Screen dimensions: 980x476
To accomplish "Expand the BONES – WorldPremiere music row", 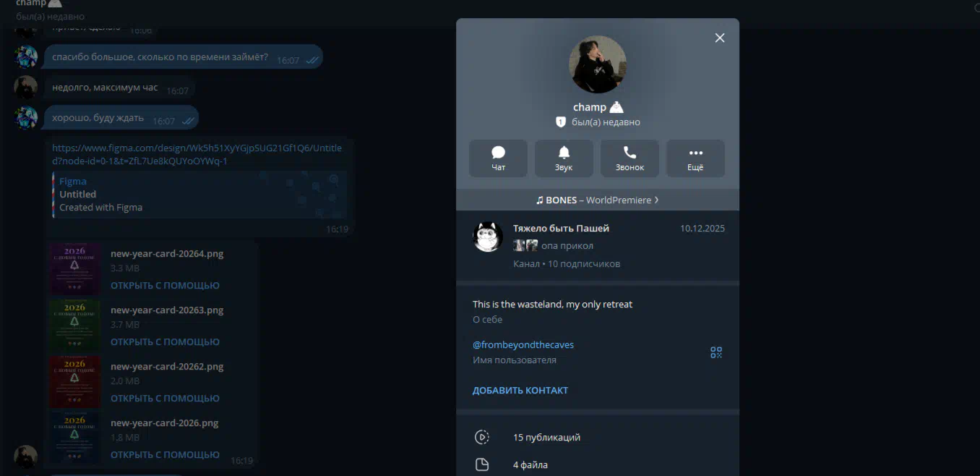I will [597, 200].
